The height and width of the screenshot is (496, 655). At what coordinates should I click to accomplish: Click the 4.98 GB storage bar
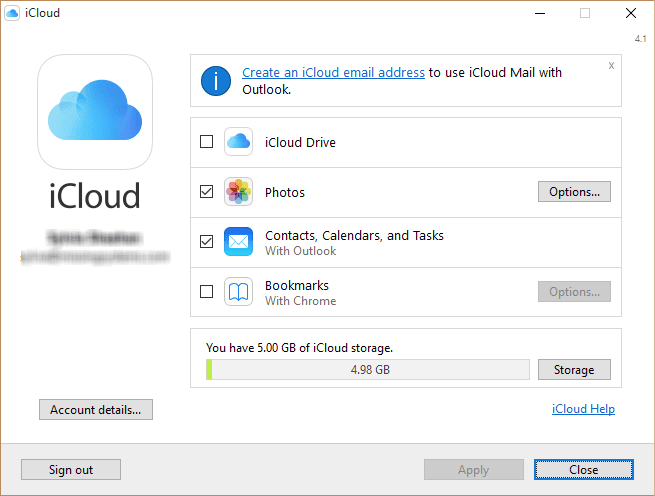pyautogui.click(x=368, y=370)
